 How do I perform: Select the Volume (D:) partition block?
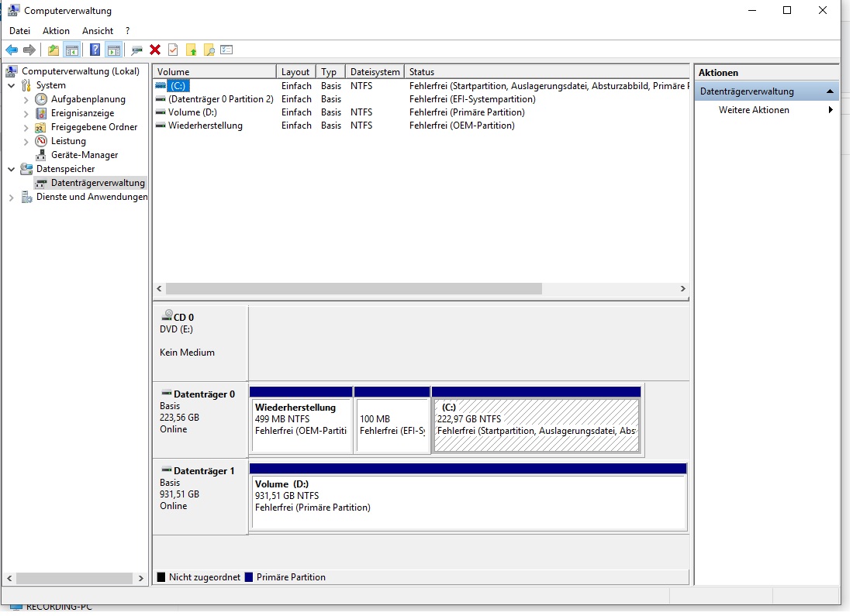click(x=468, y=502)
